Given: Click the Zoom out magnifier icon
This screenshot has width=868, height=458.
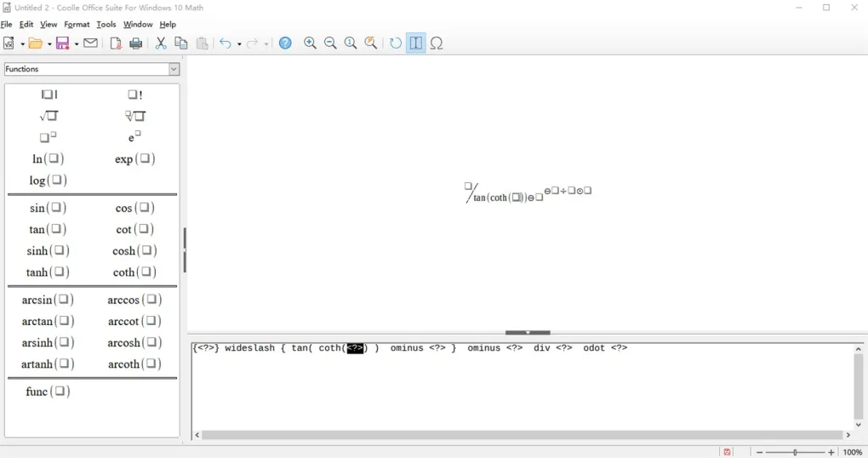Looking at the screenshot, I should pos(330,43).
